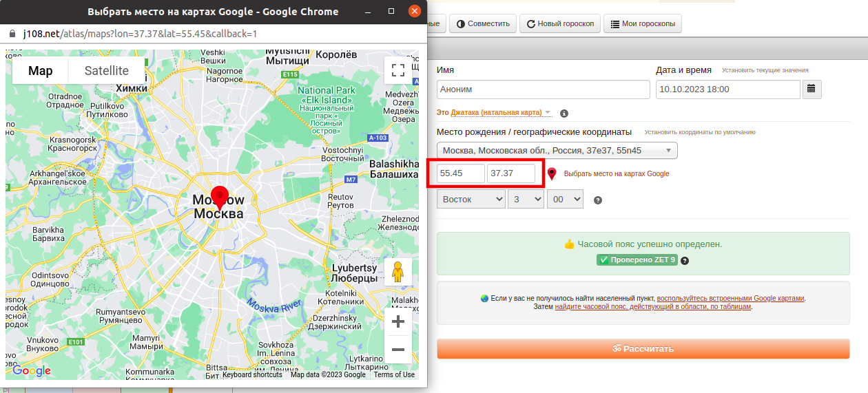Open встроенными Google картами link
The height and width of the screenshot is (393, 868).
(730, 299)
